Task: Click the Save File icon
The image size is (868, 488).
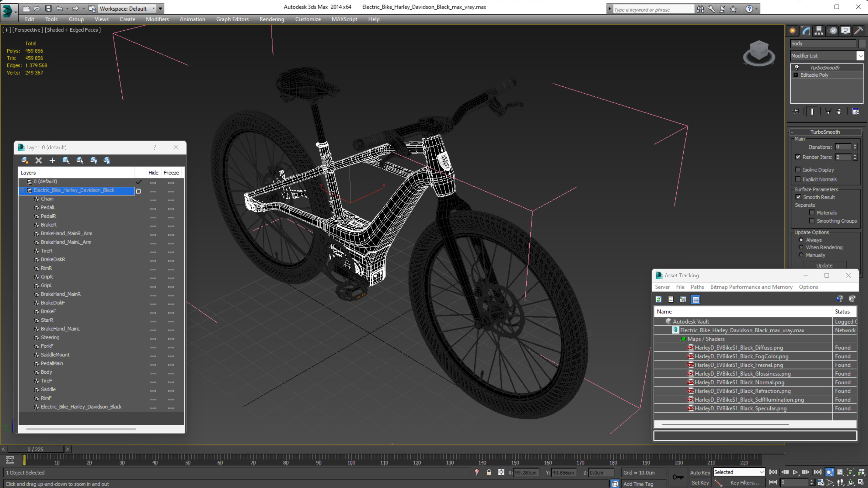Action: (x=48, y=9)
